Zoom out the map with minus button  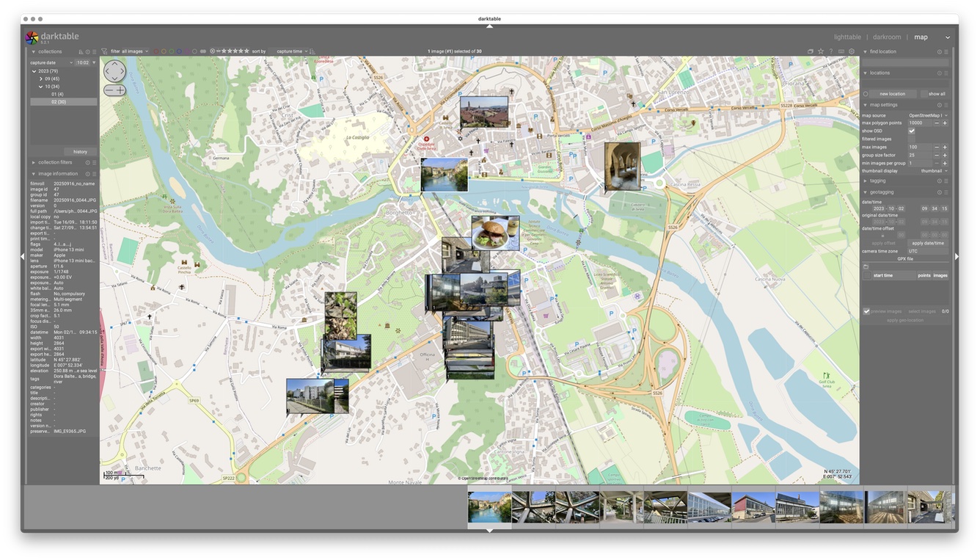pyautogui.click(x=109, y=90)
